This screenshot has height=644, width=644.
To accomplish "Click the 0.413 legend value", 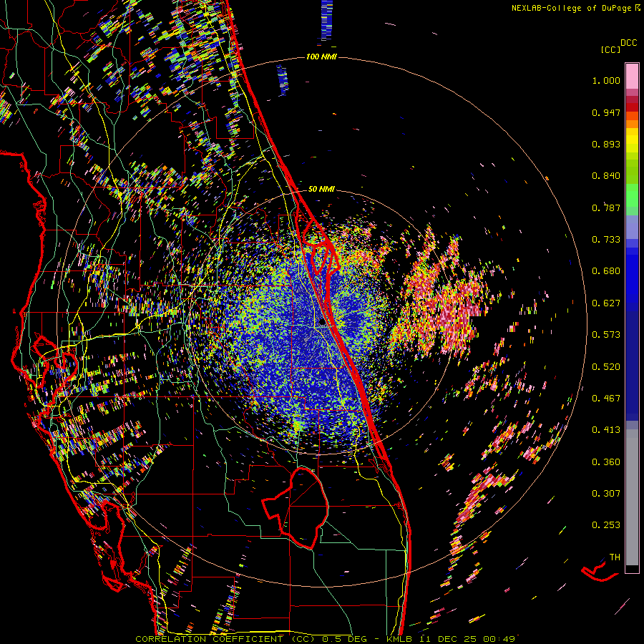I will point(606,430).
